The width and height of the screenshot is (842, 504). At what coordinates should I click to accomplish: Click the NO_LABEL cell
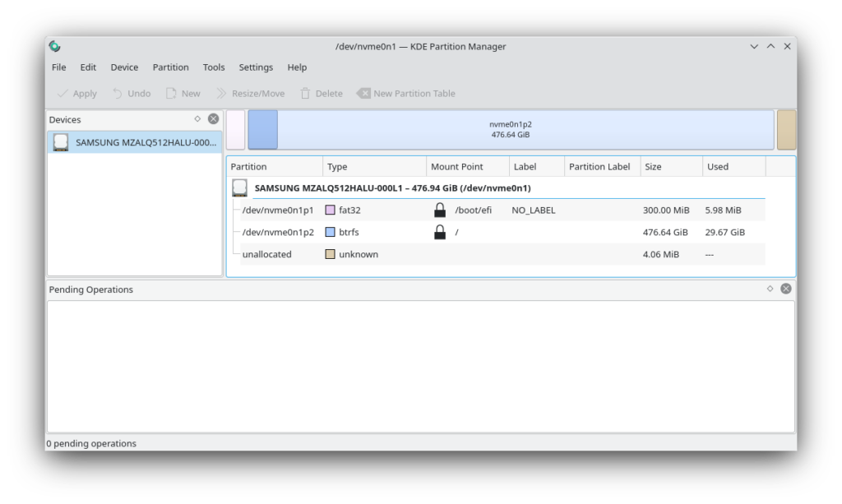(x=533, y=210)
